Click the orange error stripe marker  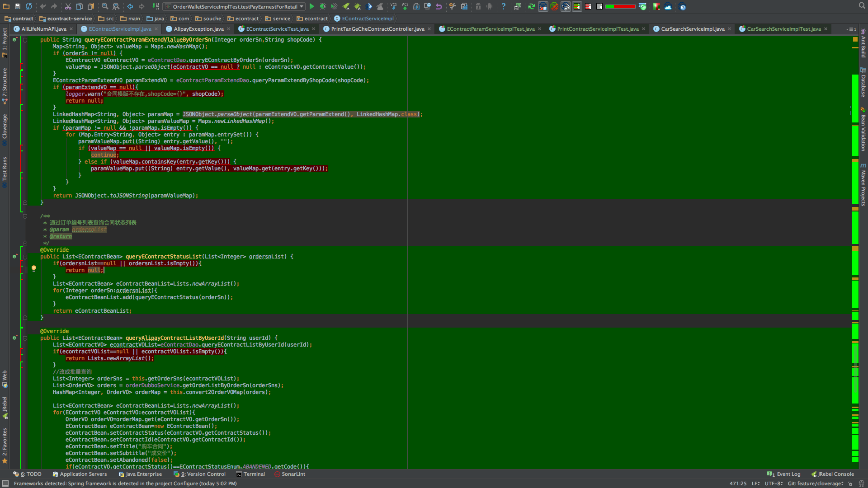tap(855, 39)
